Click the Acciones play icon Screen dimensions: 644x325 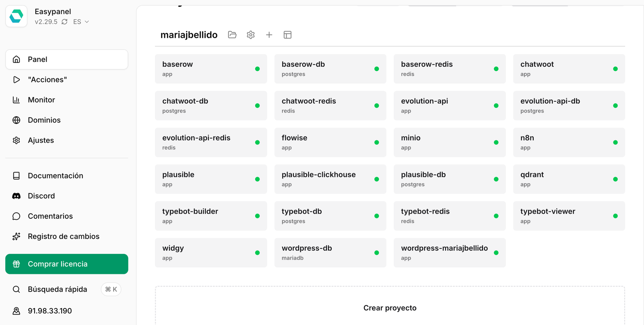click(17, 80)
